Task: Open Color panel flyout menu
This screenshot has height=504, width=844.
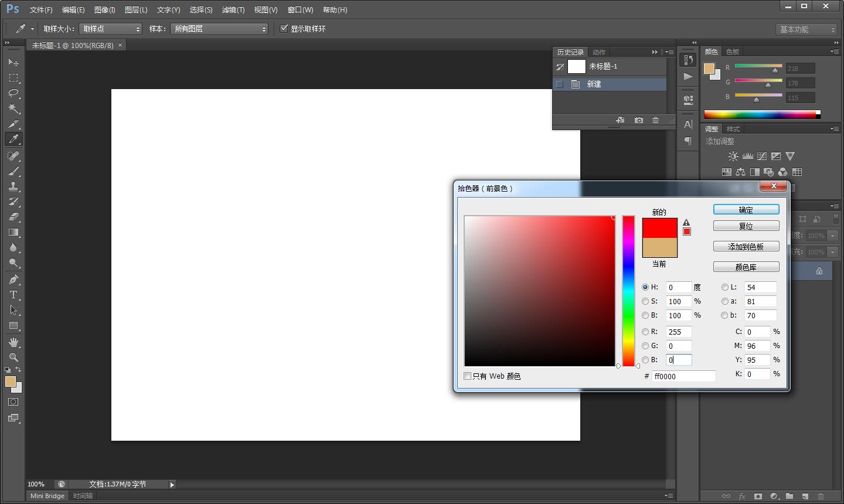Action: point(835,52)
